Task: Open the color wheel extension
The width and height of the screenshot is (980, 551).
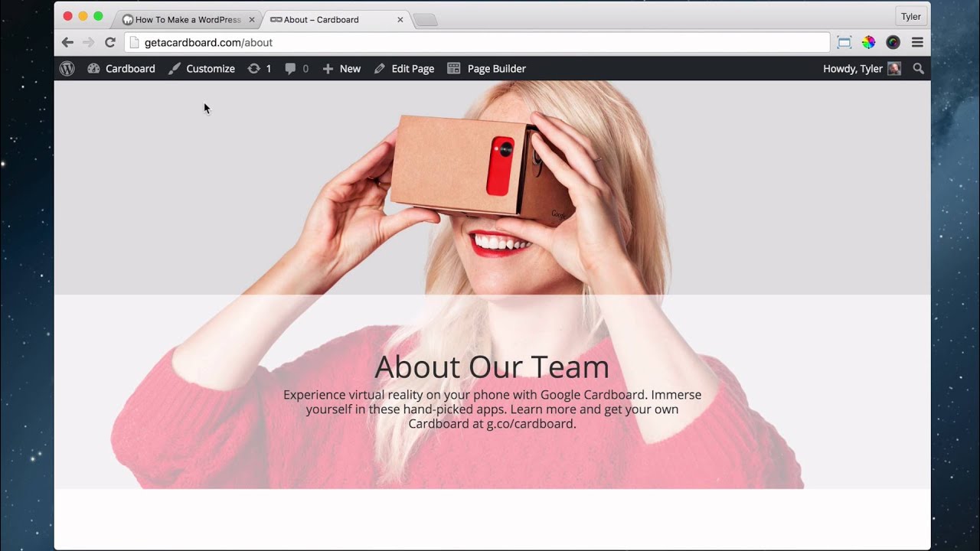Action: [x=868, y=43]
